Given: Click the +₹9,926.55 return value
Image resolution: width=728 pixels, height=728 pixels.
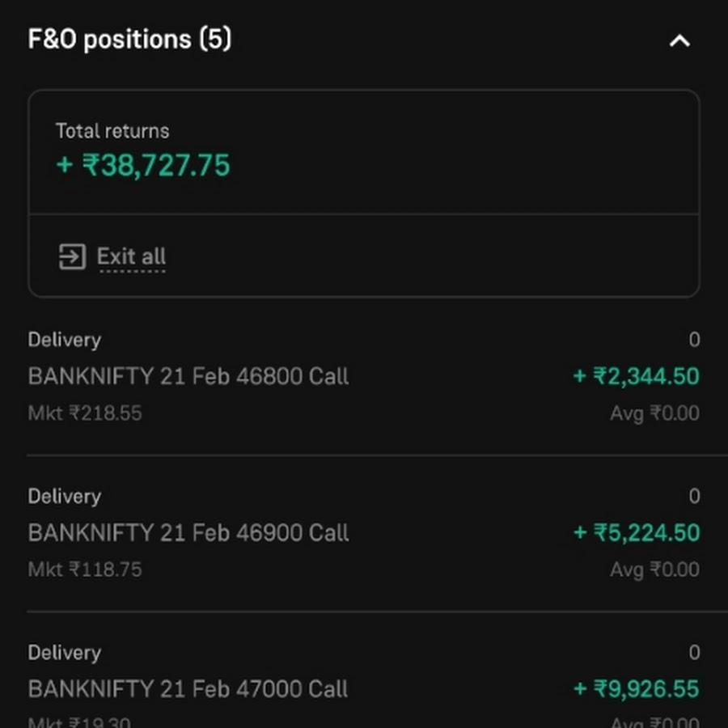Looking at the screenshot, I should (x=637, y=689).
